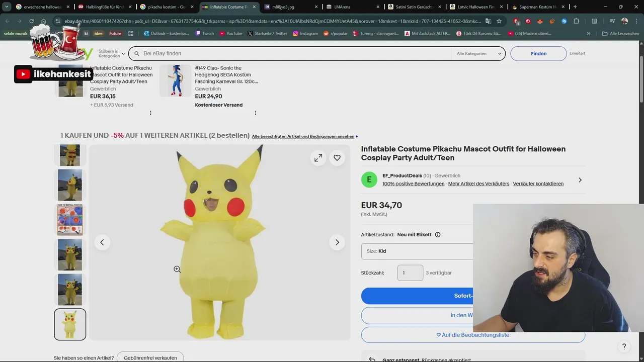
Task: Open the help question mark button
Action: click(x=624, y=346)
